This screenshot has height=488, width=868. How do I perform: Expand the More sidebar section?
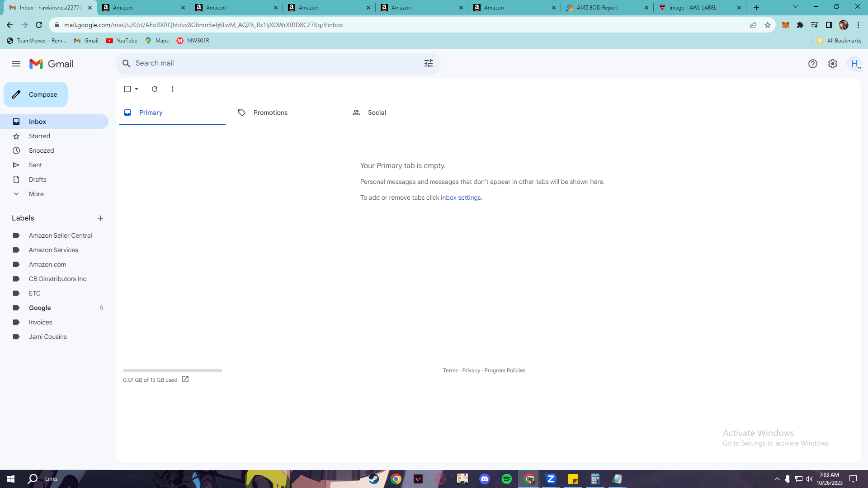[54, 194]
